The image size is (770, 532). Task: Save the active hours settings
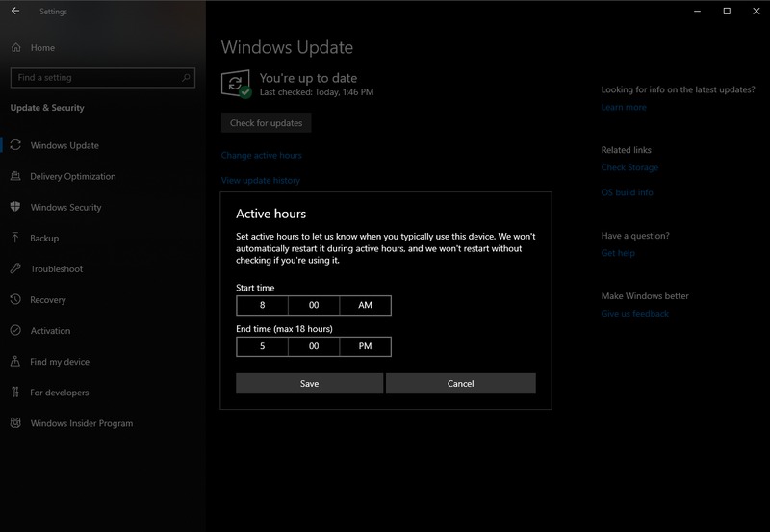(x=309, y=383)
